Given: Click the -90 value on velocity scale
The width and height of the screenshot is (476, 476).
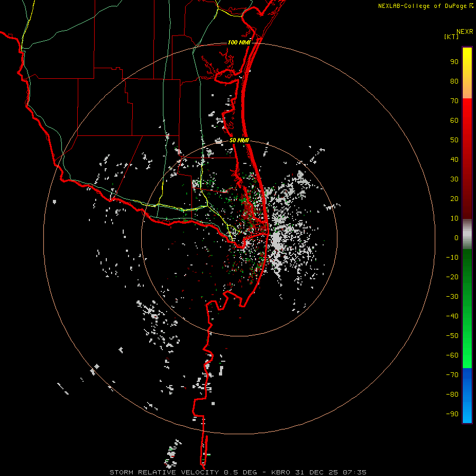Looking at the screenshot, I should tap(452, 414).
